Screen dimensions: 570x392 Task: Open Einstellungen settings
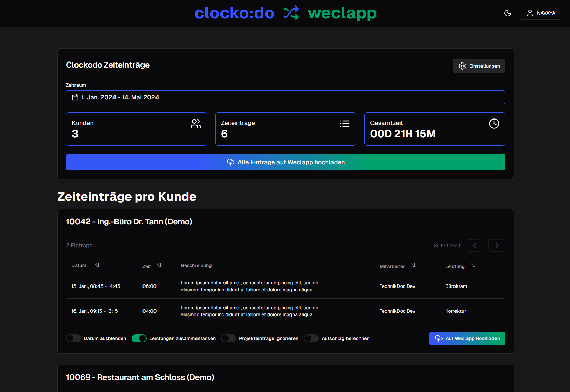(479, 66)
